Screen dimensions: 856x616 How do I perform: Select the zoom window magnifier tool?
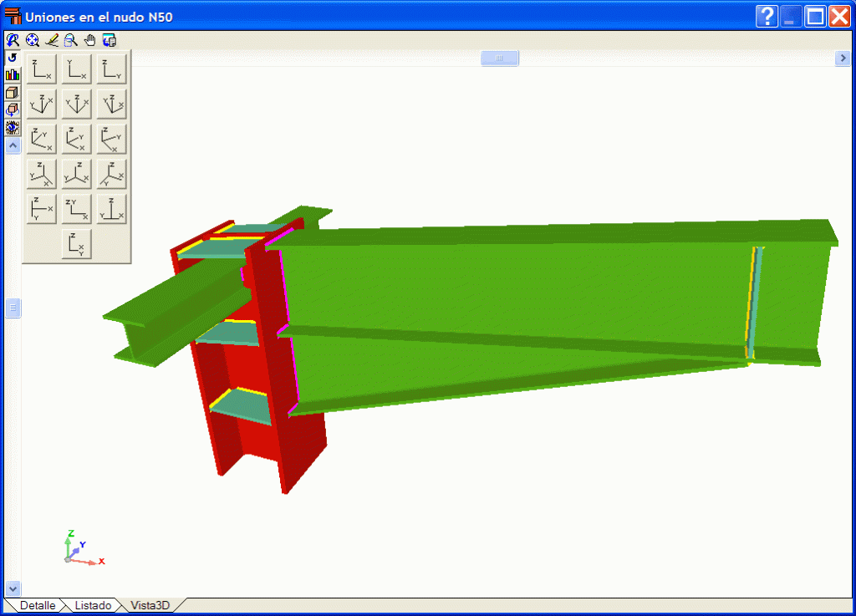70,40
